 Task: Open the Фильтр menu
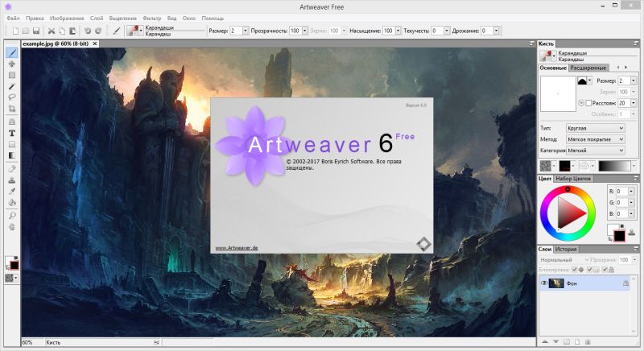[x=152, y=18]
